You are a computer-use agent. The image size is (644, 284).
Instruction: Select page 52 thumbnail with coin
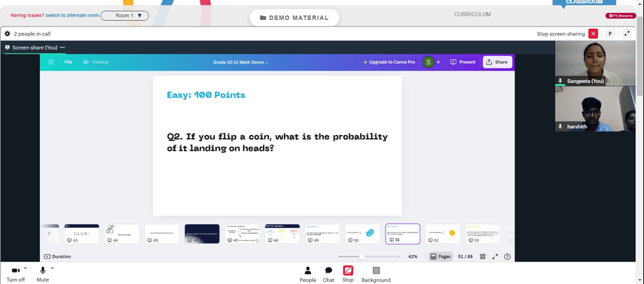click(x=443, y=234)
